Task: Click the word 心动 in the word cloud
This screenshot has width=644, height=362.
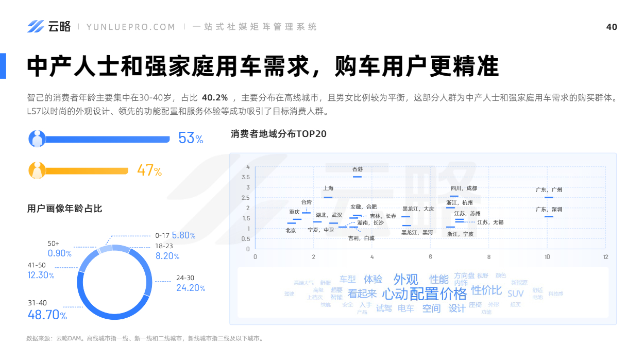Action: pyautogui.click(x=395, y=295)
